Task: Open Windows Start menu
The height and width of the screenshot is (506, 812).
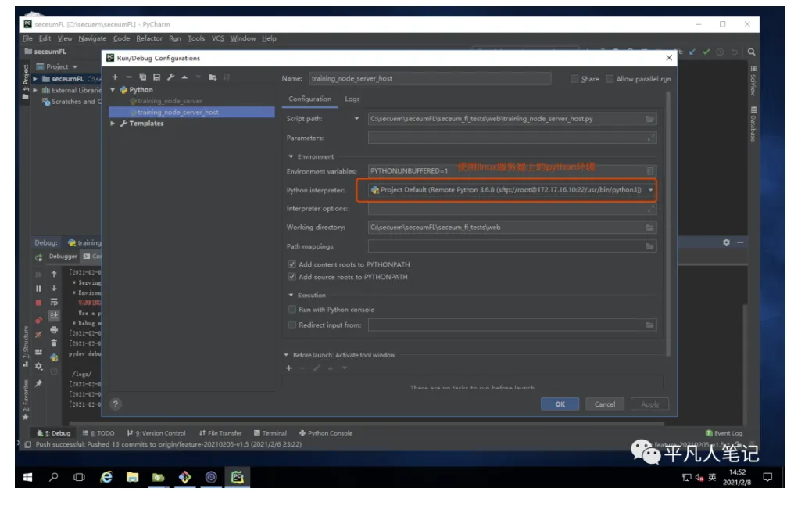Action: point(27,477)
